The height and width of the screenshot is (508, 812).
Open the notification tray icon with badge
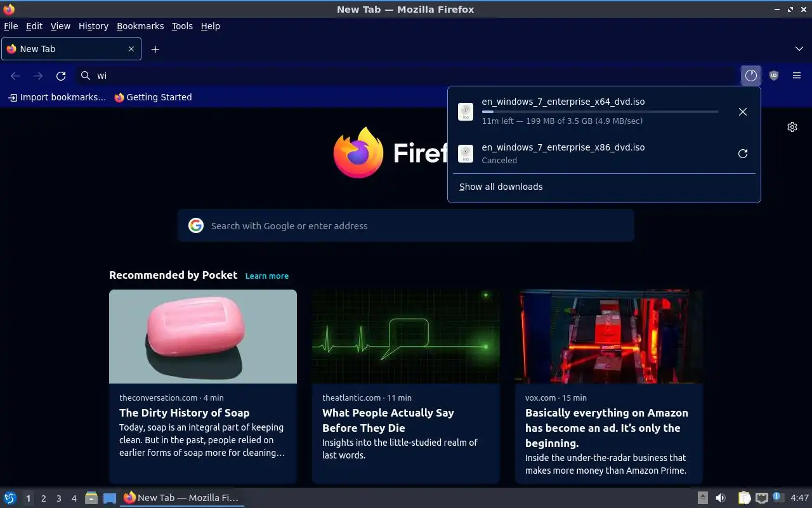pos(778,498)
